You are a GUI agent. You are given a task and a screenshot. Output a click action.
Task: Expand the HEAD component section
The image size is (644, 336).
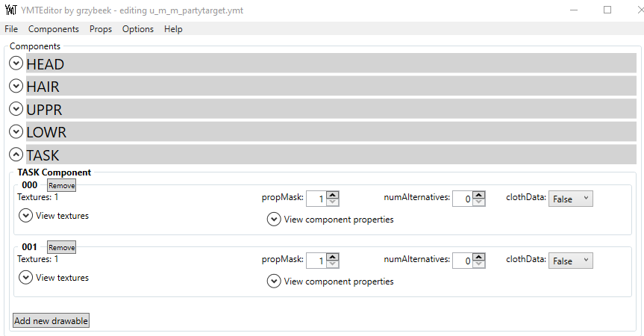(16, 63)
